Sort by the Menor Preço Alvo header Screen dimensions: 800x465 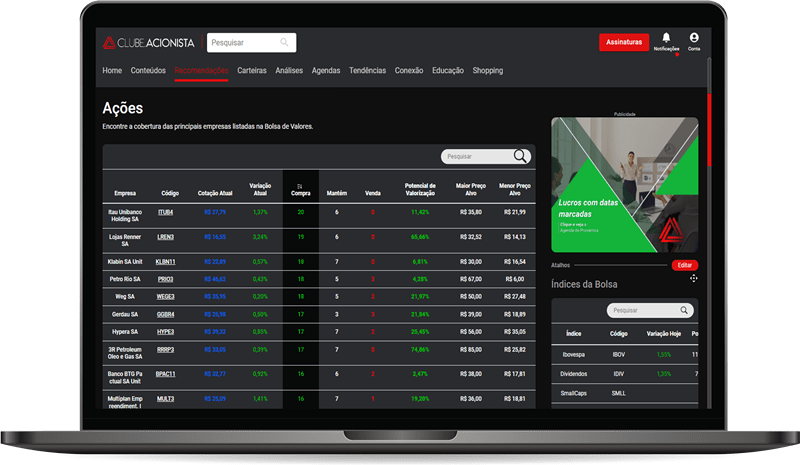[515, 189]
